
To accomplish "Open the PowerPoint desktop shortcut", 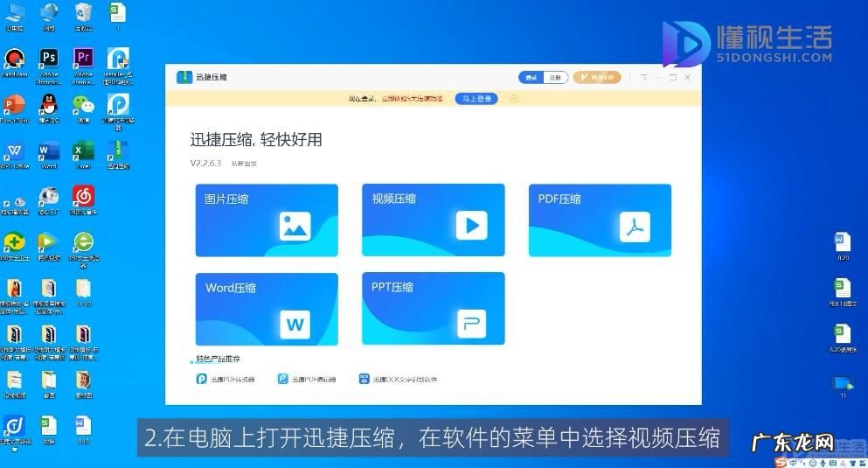I will click(x=14, y=108).
